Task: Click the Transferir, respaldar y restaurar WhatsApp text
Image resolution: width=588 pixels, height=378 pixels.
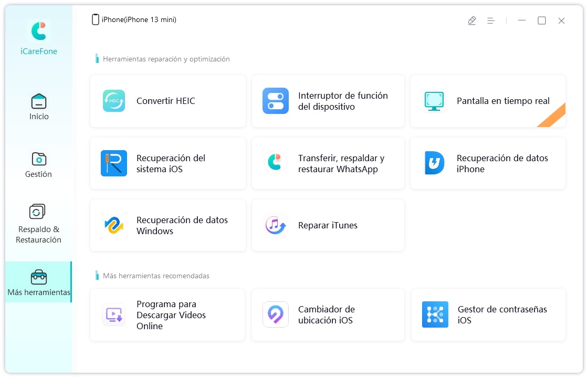Action: pos(341,163)
